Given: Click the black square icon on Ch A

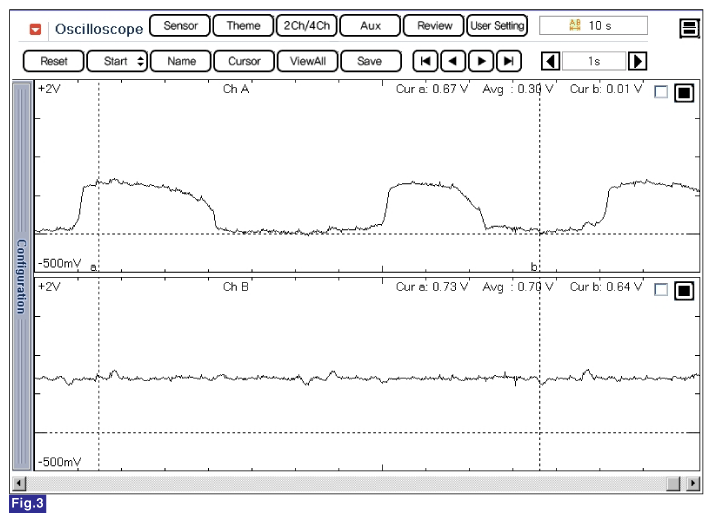Looking at the screenshot, I should tap(684, 93).
